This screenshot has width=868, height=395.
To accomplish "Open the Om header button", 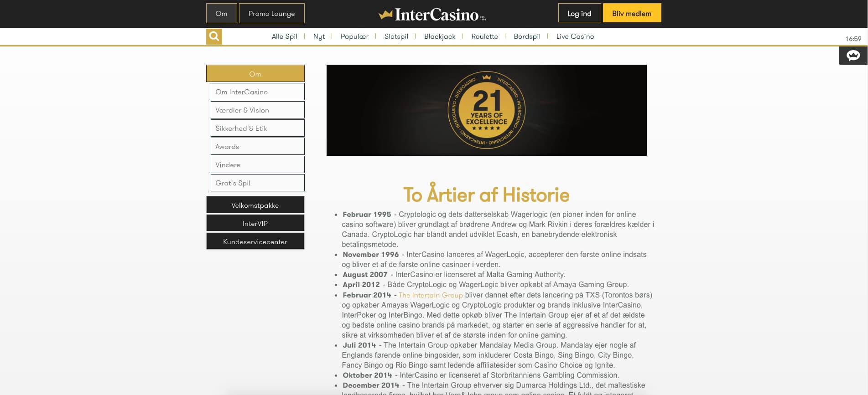I will pyautogui.click(x=221, y=13).
